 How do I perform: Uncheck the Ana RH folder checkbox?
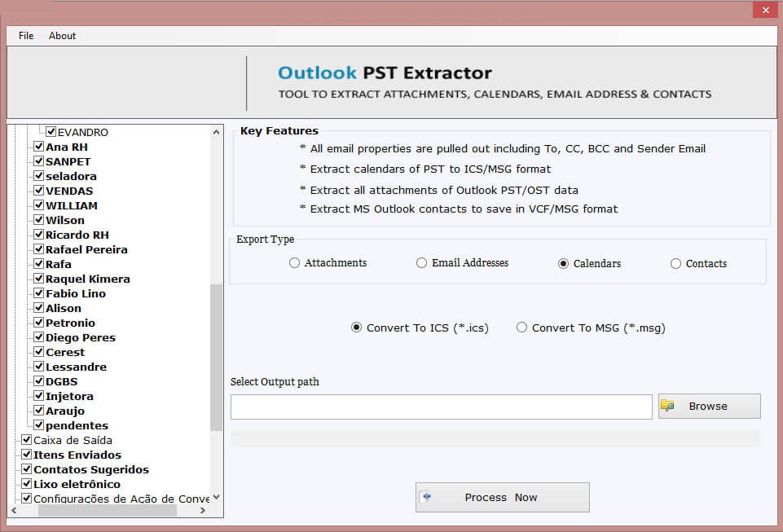[x=39, y=147]
